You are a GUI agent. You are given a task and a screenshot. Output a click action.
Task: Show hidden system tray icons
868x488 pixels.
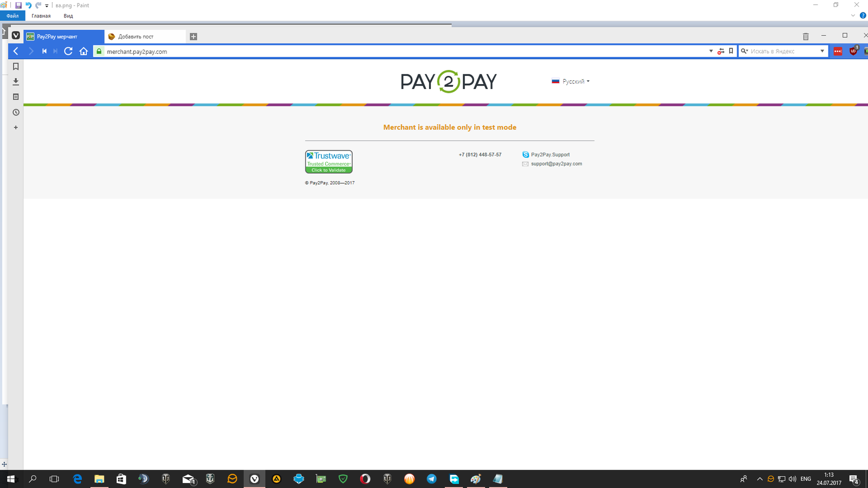(x=759, y=479)
